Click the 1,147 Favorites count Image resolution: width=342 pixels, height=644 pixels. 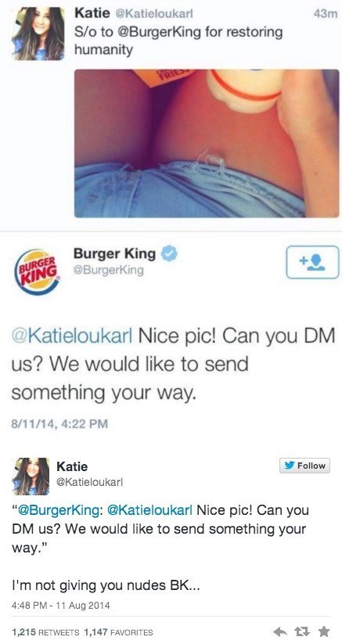click(x=118, y=632)
